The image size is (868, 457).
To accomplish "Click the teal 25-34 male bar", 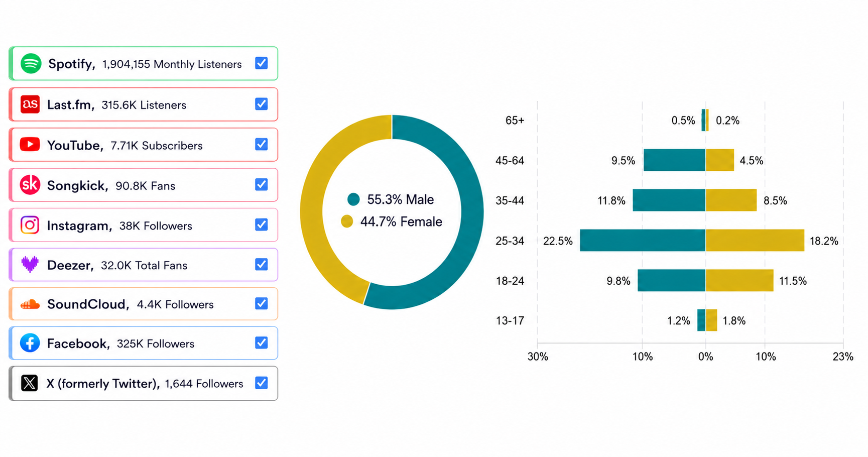I will (643, 241).
